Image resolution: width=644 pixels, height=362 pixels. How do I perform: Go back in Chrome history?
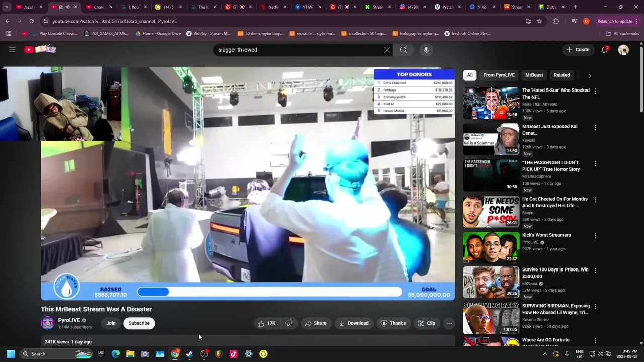(7, 21)
